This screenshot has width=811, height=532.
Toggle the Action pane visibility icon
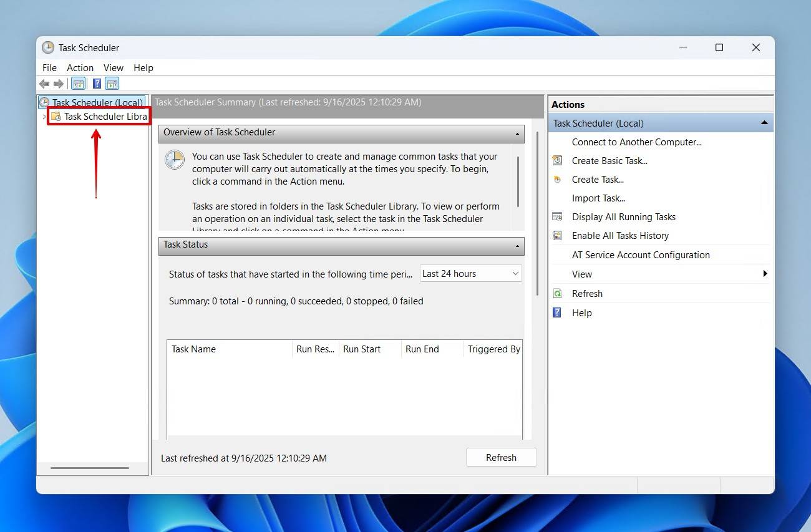(x=112, y=83)
